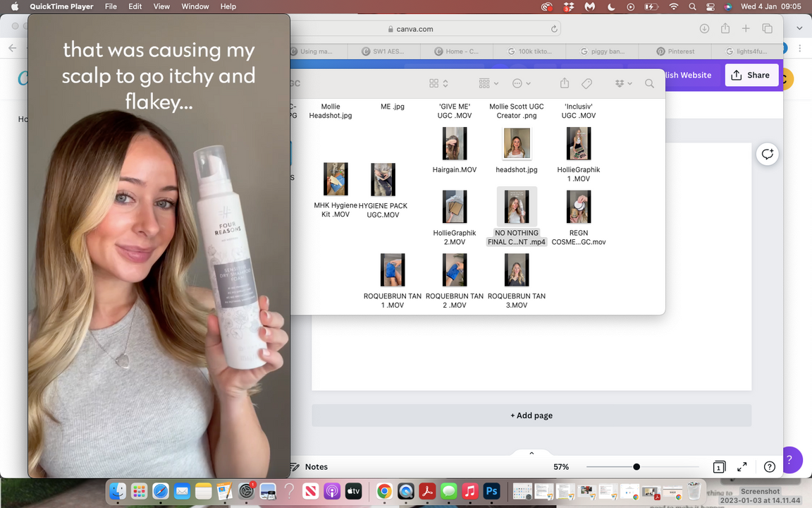Switch to the piggy ban... Safari tab

[x=602, y=52]
